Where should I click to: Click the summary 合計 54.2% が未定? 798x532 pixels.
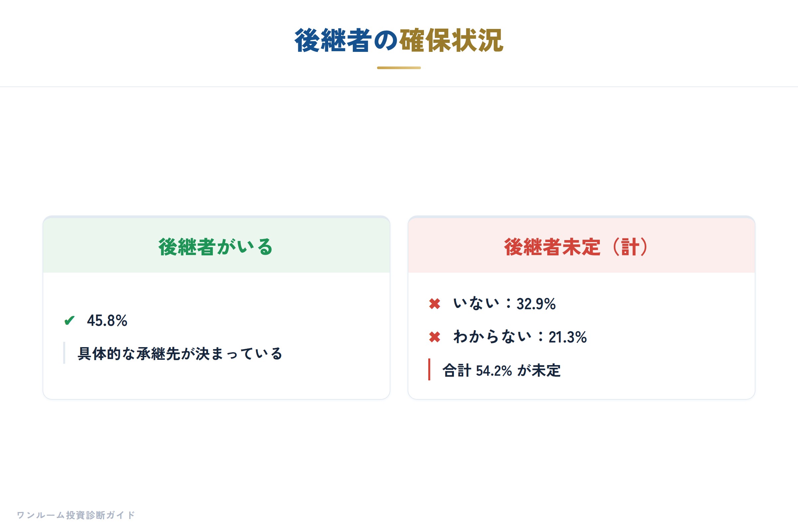(501, 370)
